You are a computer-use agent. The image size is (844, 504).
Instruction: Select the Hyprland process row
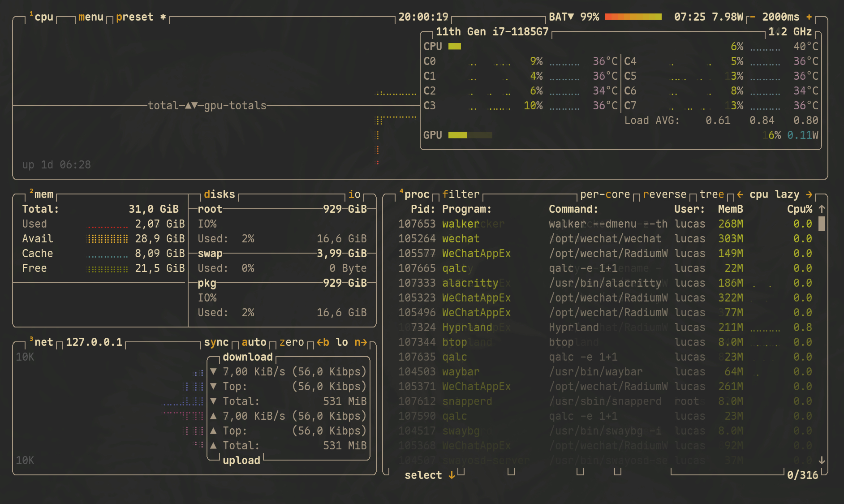pos(467,327)
